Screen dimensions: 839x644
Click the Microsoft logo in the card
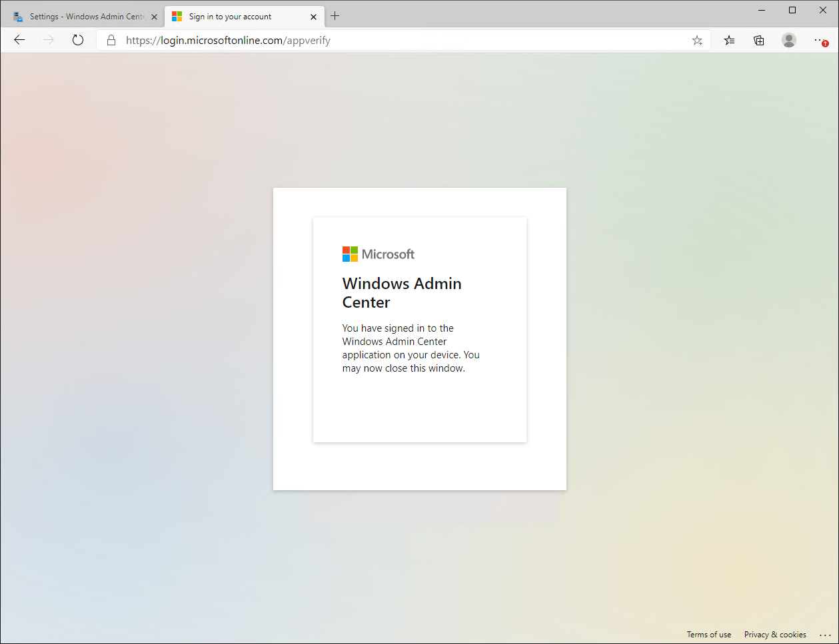379,254
